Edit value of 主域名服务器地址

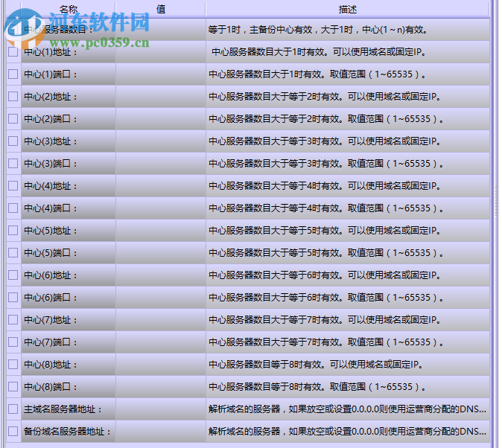[x=161, y=409]
